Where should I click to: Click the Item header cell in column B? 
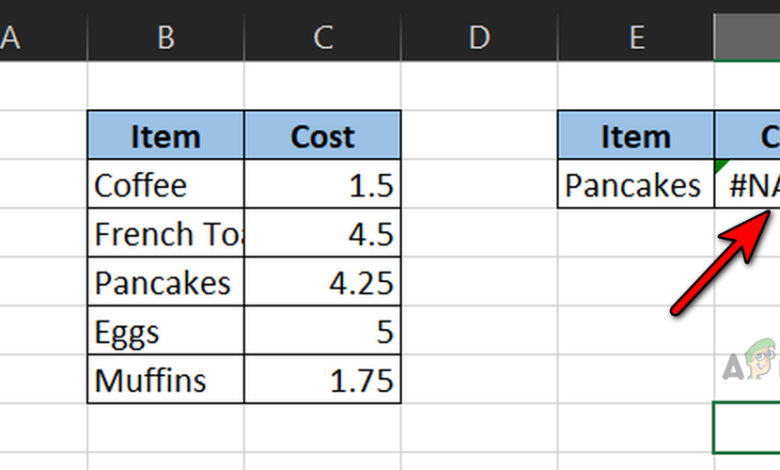click(x=166, y=135)
